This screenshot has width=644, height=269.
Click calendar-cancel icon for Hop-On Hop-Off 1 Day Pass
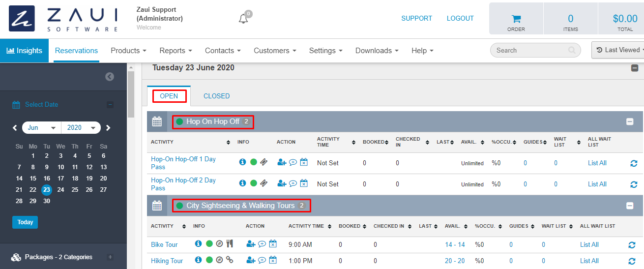pos(304,162)
